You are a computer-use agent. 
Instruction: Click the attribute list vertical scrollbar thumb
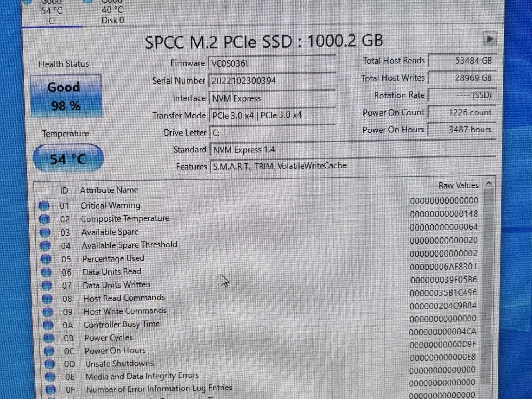click(x=488, y=286)
